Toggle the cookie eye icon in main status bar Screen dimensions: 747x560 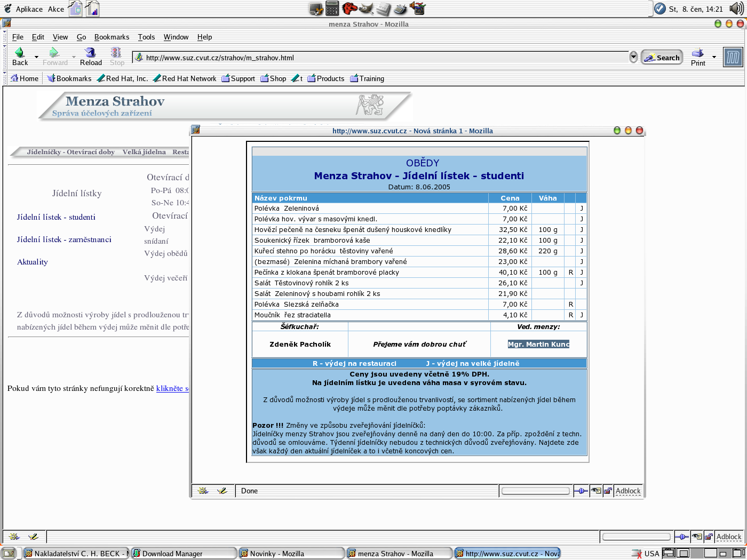coord(696,537)
